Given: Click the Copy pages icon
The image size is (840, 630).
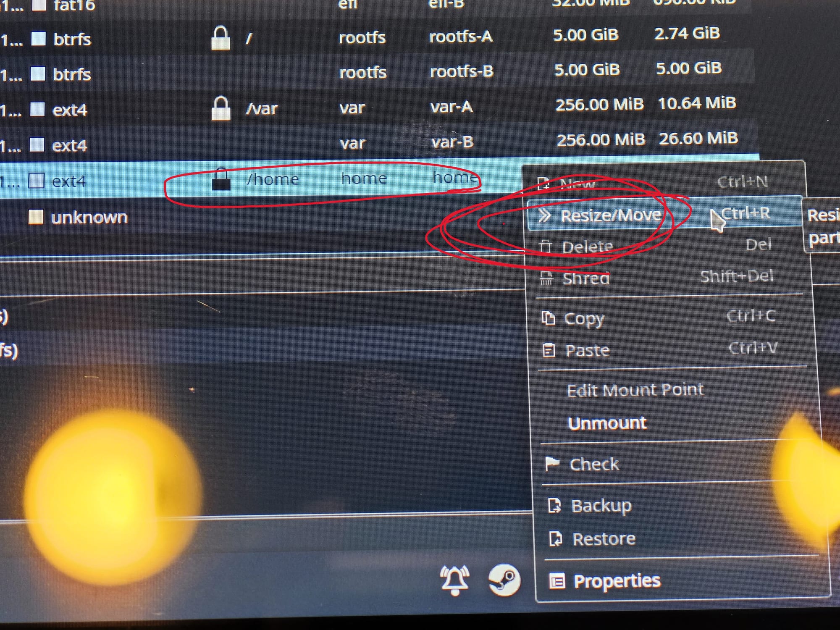Looking at the screenshot, I should tap(548, 318).
